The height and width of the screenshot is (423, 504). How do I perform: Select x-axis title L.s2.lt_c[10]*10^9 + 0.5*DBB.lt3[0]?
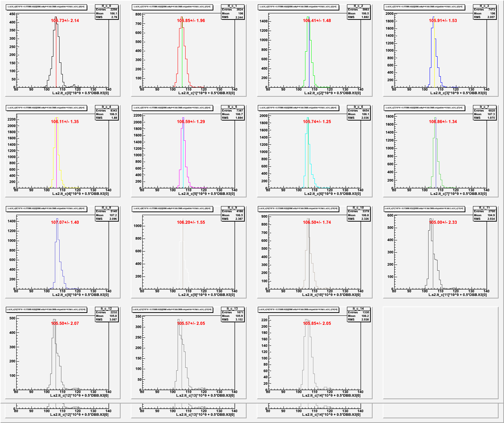pyautogui.click(x=331, y=295)
